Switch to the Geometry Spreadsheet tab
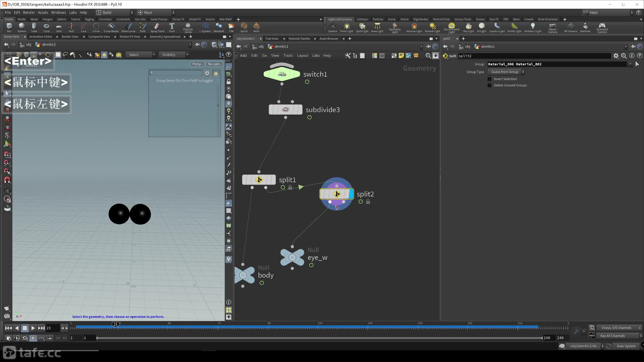 (165, 37)
